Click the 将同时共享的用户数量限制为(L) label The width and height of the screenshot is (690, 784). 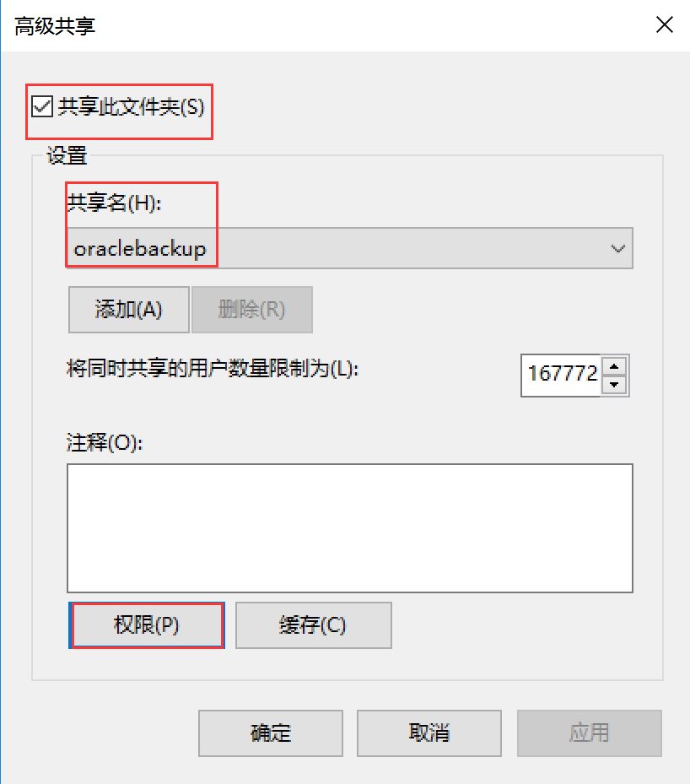(213, 369)
